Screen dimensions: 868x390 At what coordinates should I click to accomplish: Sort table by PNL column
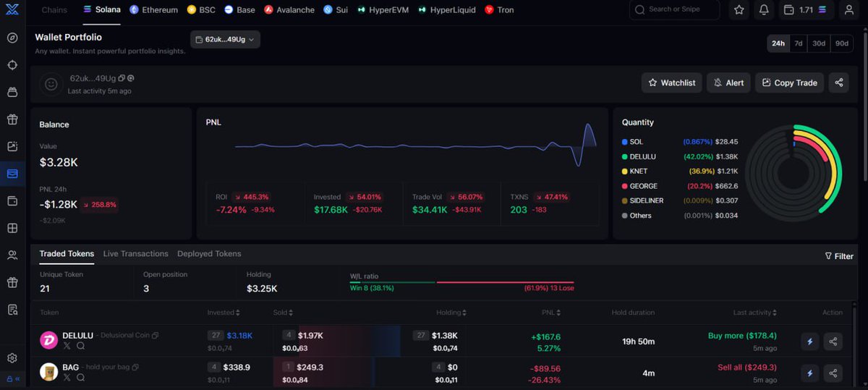[550, 313]
